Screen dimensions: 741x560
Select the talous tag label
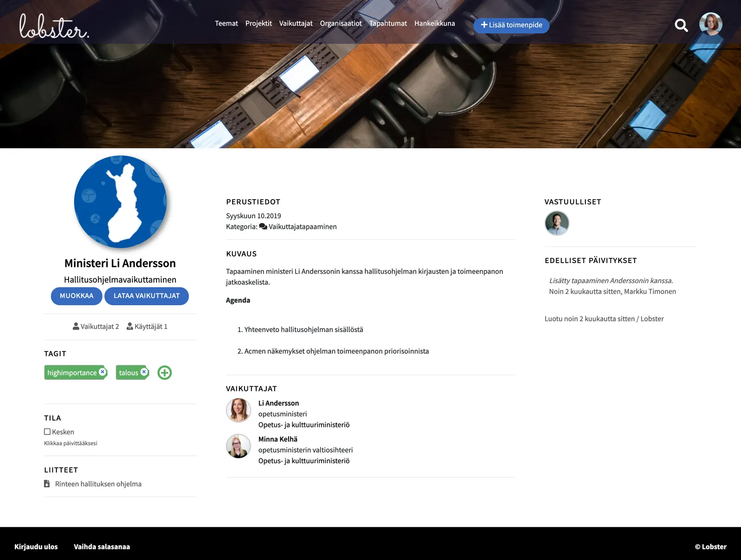tap(128, 373)
